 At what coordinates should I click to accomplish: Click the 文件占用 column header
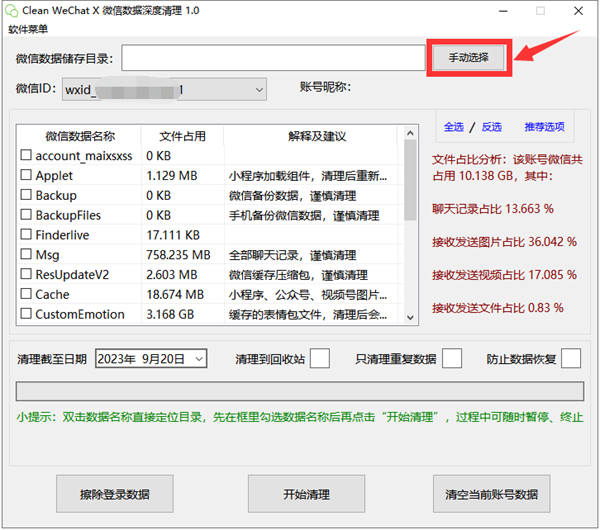(183, 136)
